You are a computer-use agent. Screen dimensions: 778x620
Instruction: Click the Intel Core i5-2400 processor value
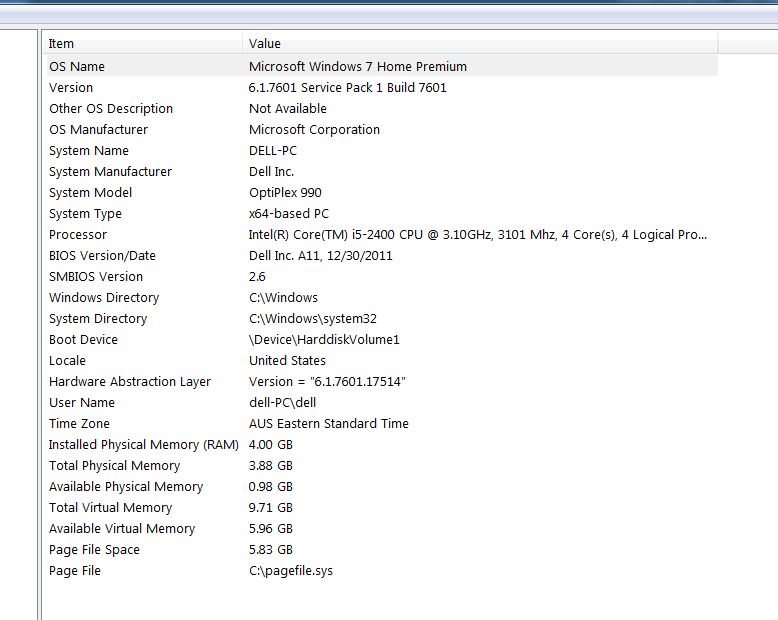coord(478,235)
